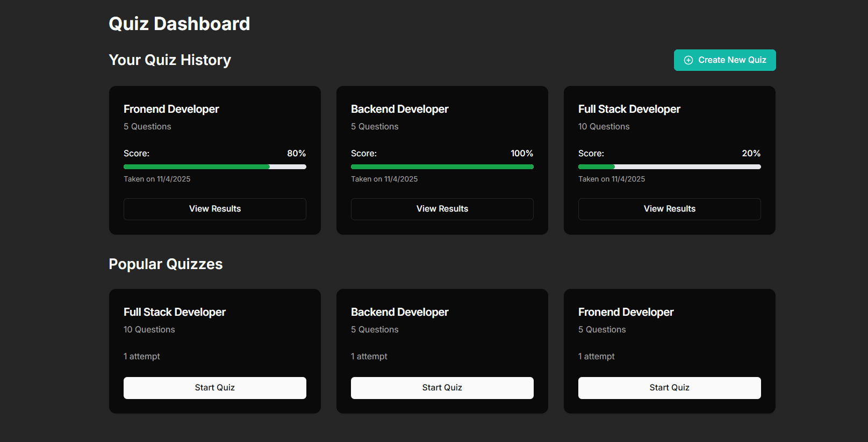Click "10 Questions" on the popular Full Stack card
The width and height of the screenshot is (868, 442).
click(x=149, y=330)
